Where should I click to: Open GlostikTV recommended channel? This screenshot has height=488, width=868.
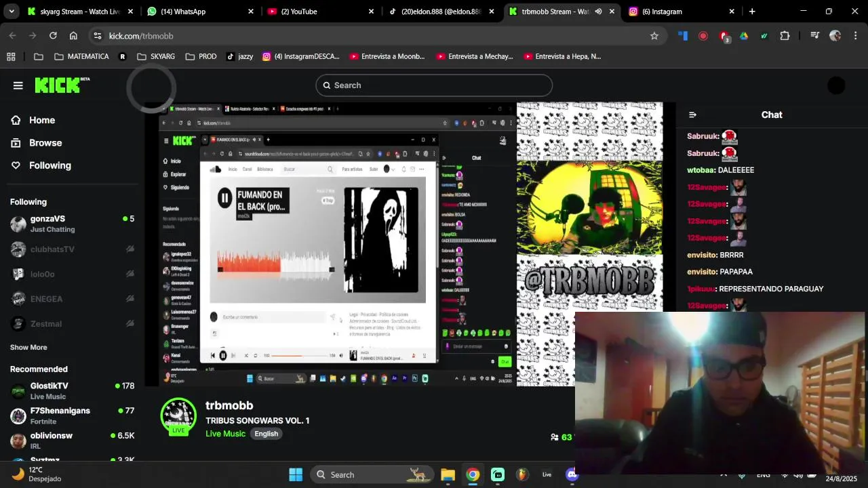[72, 390]
